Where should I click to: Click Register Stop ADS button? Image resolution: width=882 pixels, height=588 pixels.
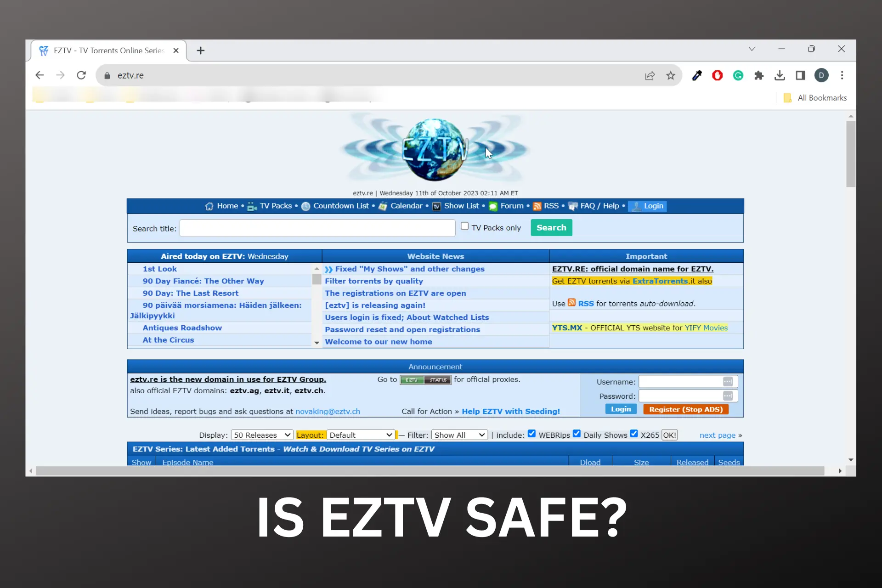686,409
